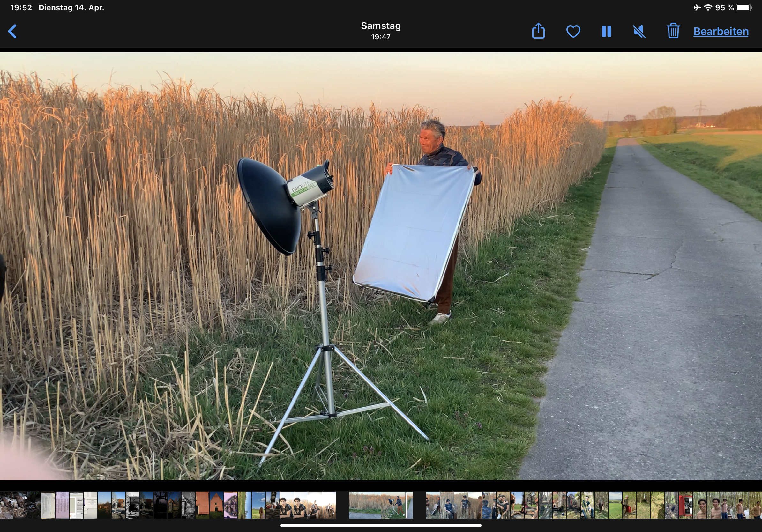Open the hugging couple thumbnail
This screenshot has height=532, width=762.
pos(503,505)
